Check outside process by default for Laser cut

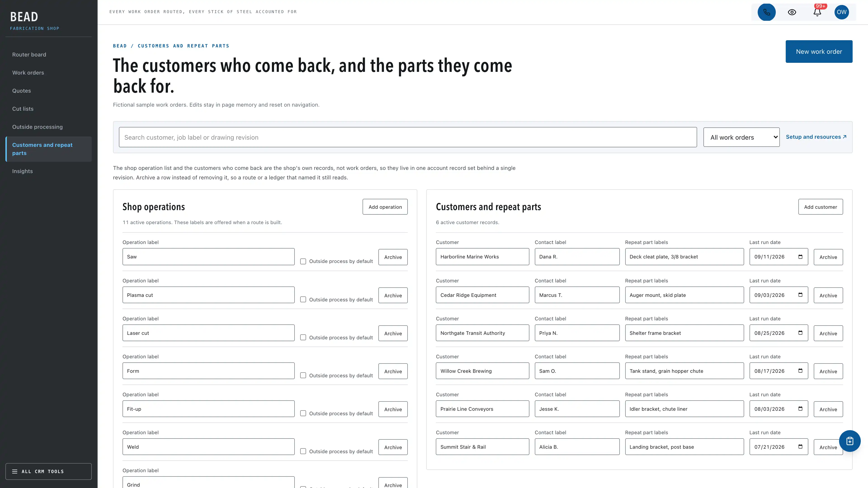tap(303, 338)
